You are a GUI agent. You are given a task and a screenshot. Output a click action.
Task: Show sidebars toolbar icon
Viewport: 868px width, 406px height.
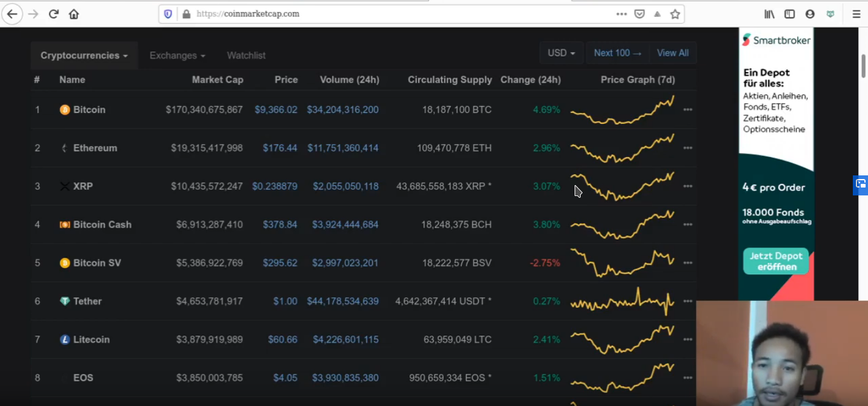coord(789,14)
